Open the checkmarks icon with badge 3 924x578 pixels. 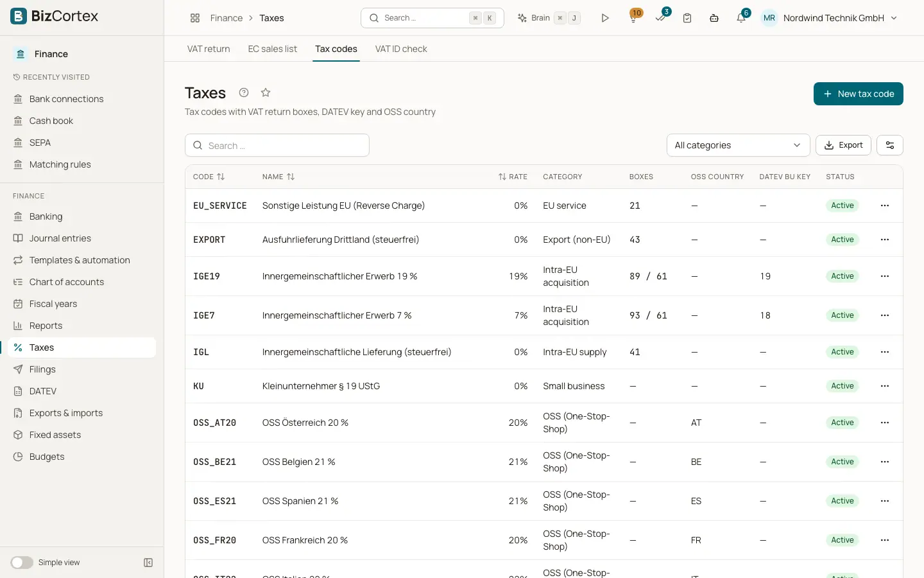tap(660, 18)
